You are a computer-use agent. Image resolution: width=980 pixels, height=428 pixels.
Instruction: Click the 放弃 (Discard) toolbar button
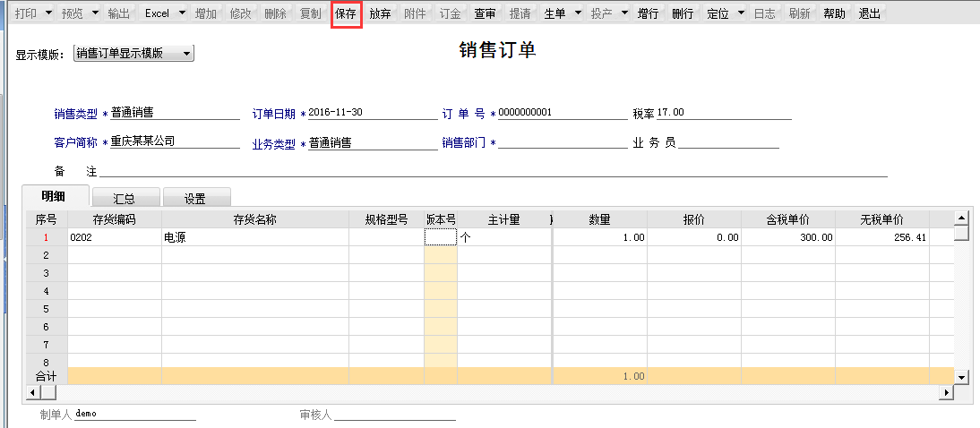pos(381,14)
